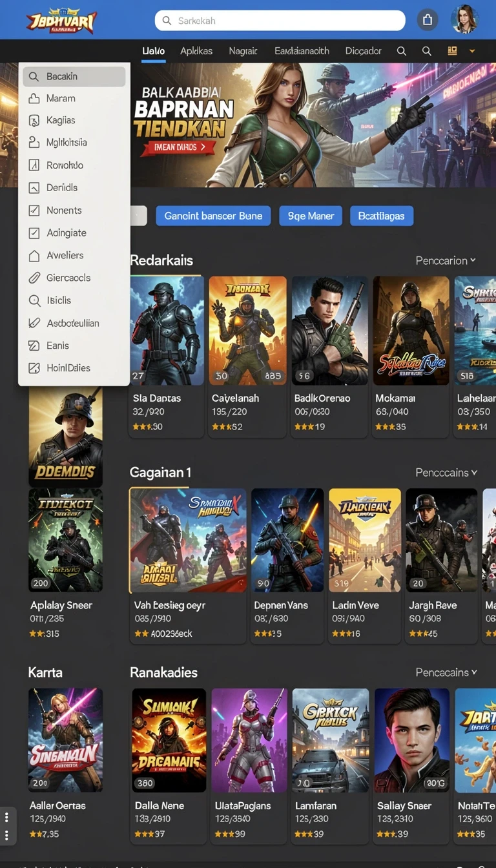
Task: Open the Ladin Veve game thumbnail
Action: tap(365, 541)
